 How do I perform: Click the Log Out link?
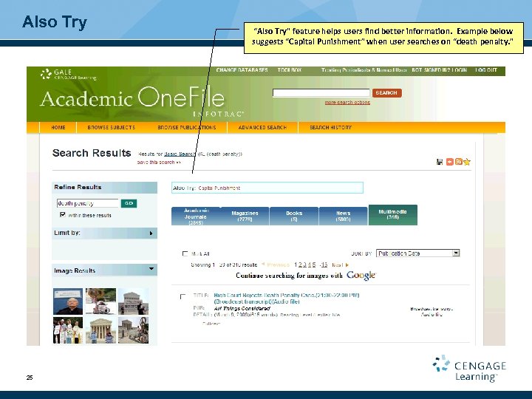[486, 70]
